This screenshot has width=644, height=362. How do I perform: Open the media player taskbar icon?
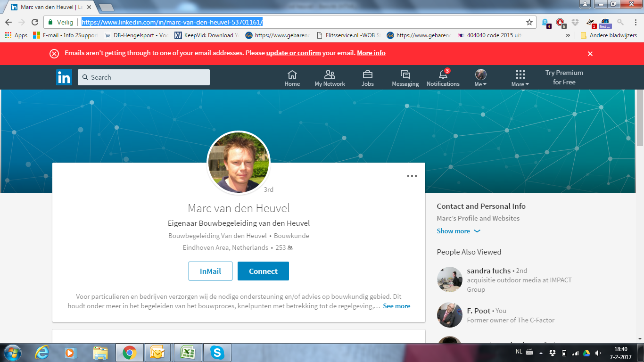(x=70, y=353)
